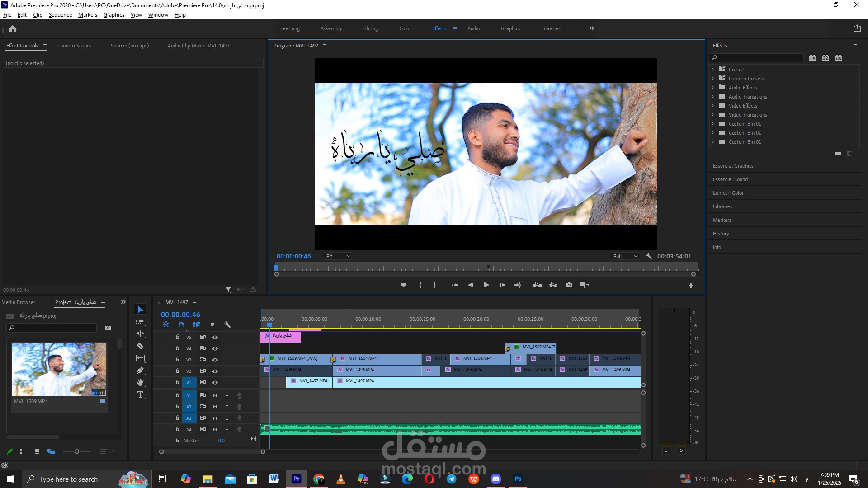Solo audio track A2
Viewport: 868px width, 488px height.
(x=227, y=407)
